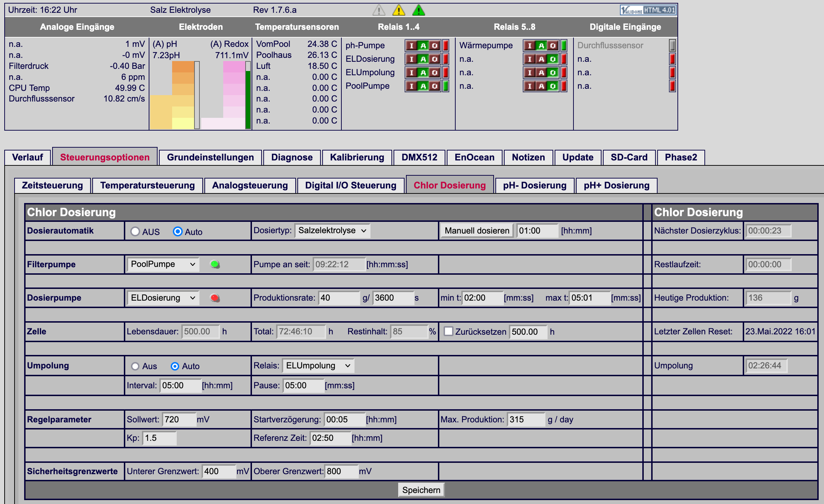This screenshot has width=824, height=504.
Task: Turn ELUmpolung relay to A
Action: pyautogui.click(x=423, y=72)
